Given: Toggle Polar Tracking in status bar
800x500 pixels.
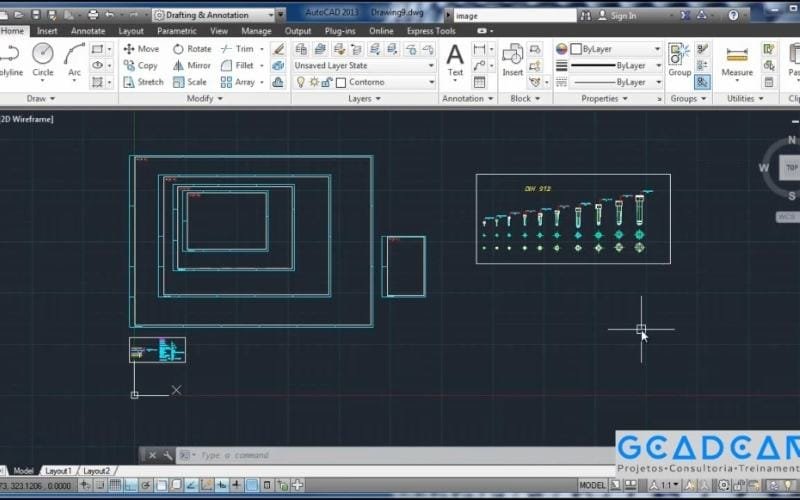Looking at the screenshot, I should click(145, 485).
